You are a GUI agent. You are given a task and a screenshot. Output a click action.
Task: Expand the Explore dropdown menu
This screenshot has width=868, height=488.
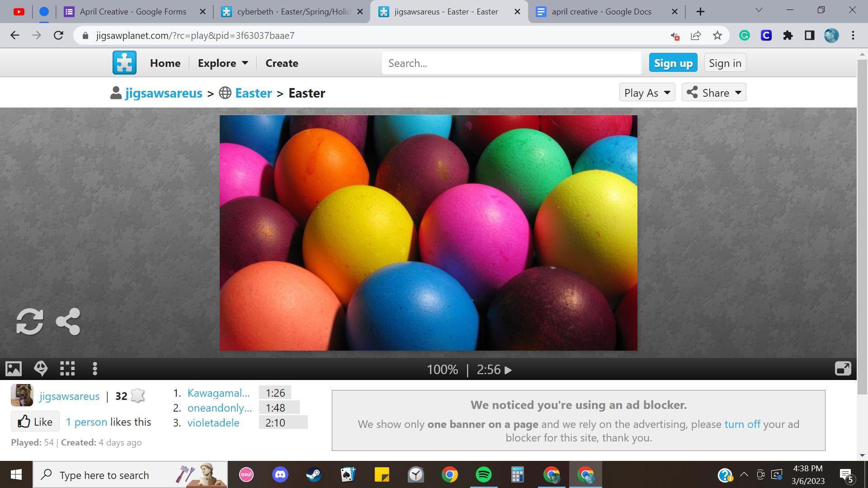tap(223, 63)
